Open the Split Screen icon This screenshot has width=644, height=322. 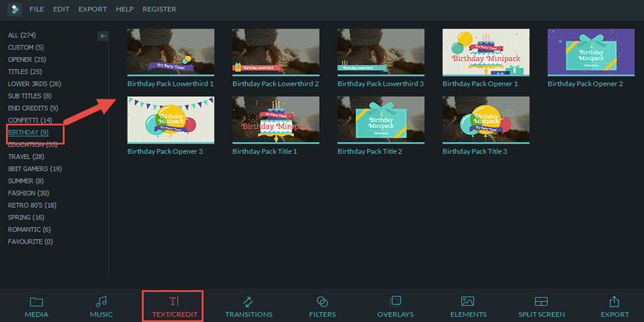click(x=541, y=302)
